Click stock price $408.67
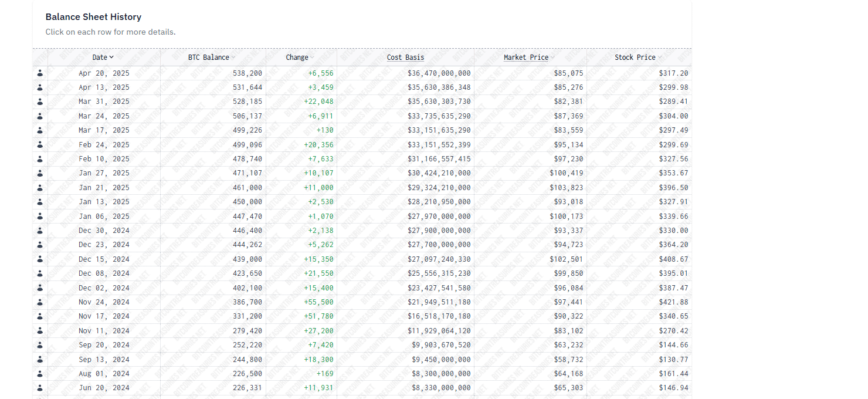This screenshot has width=868, height=399. pos(673,259)
